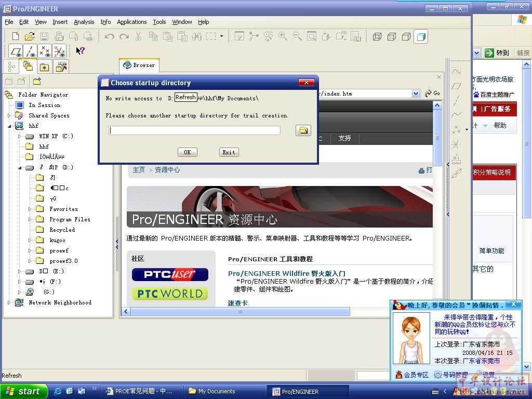Image resolution: width=532 pixels, height=399 pixels.
Task: Expand the Program Files folder node
Action: 30,219
